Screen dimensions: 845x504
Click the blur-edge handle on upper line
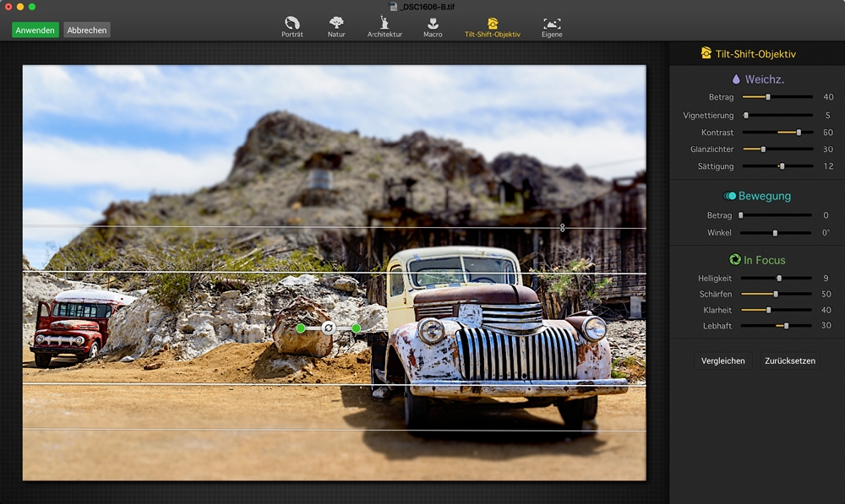point(562,228)
